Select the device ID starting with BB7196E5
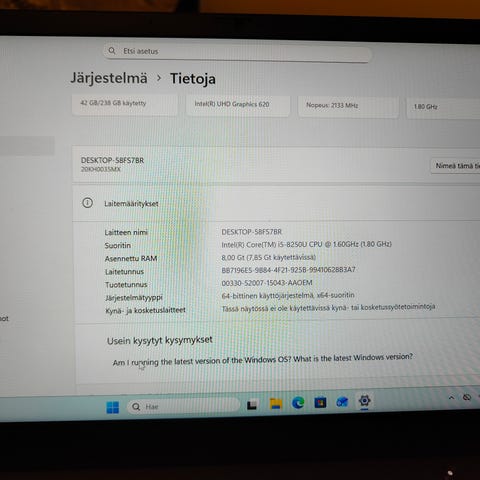 coord(289,270)
